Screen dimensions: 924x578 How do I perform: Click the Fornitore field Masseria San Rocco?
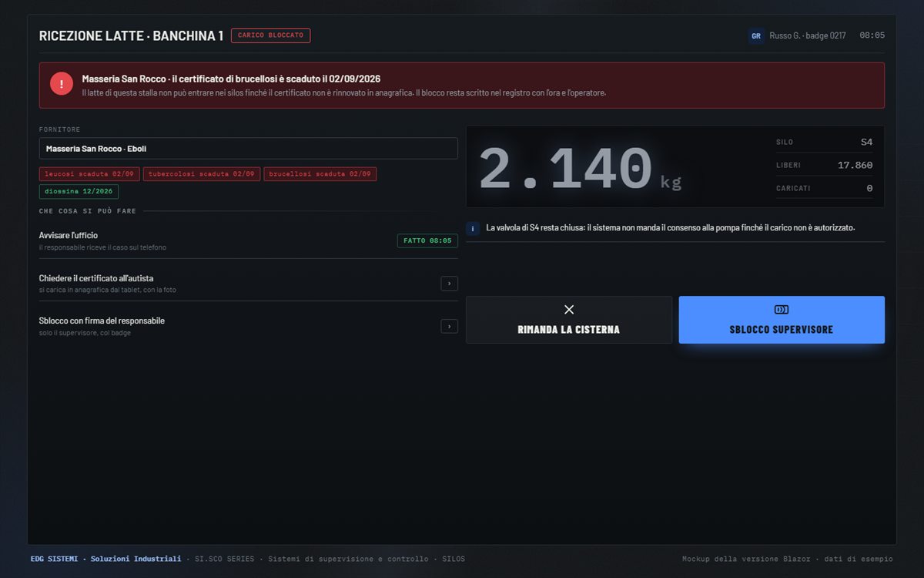[x=249, y=149]
